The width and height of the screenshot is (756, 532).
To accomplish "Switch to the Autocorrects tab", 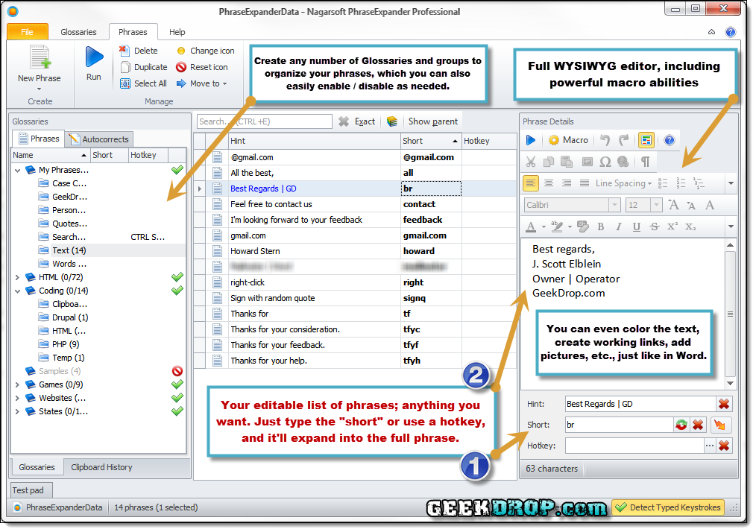I will pyautogui.click(x=99, y=139).
